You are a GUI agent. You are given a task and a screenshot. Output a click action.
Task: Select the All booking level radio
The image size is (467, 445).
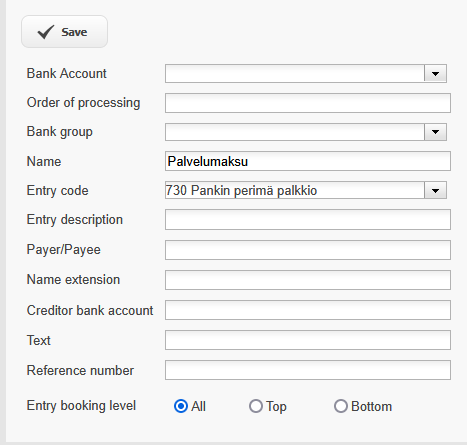[181, 406]
